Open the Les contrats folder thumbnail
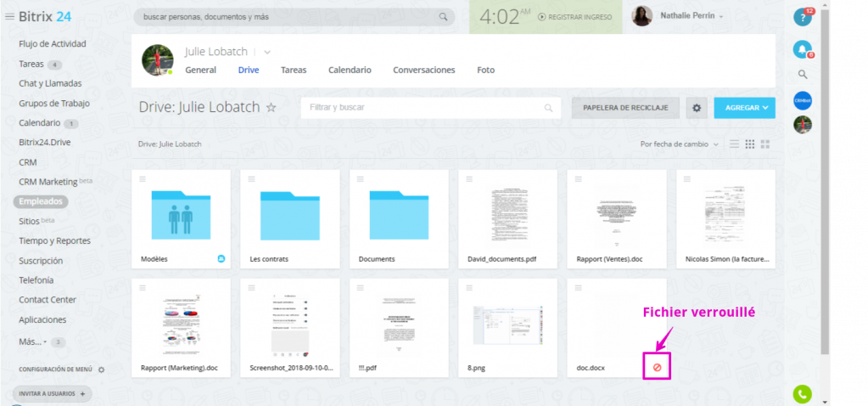 [x=290, y=215]
